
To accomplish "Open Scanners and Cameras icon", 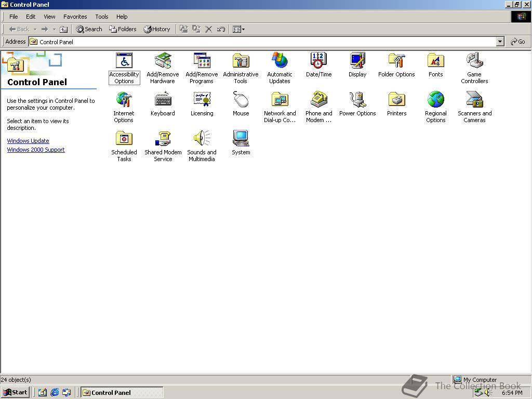I will pos(474,107).
